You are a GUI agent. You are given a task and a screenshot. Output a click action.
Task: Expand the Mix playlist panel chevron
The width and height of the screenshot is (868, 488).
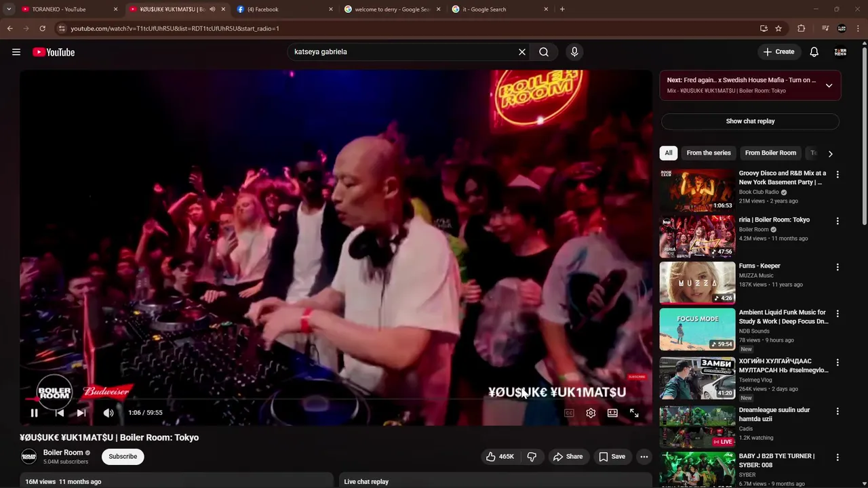coord(829,85)
